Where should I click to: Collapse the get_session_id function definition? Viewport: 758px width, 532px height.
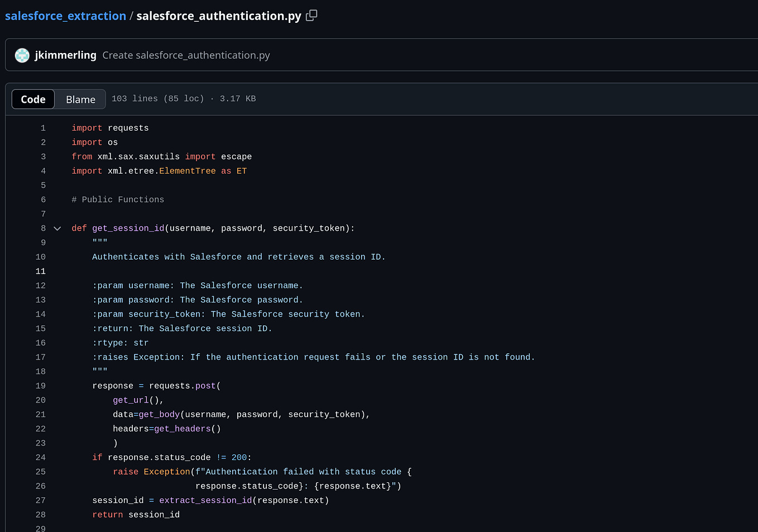[x=57, y=228]
